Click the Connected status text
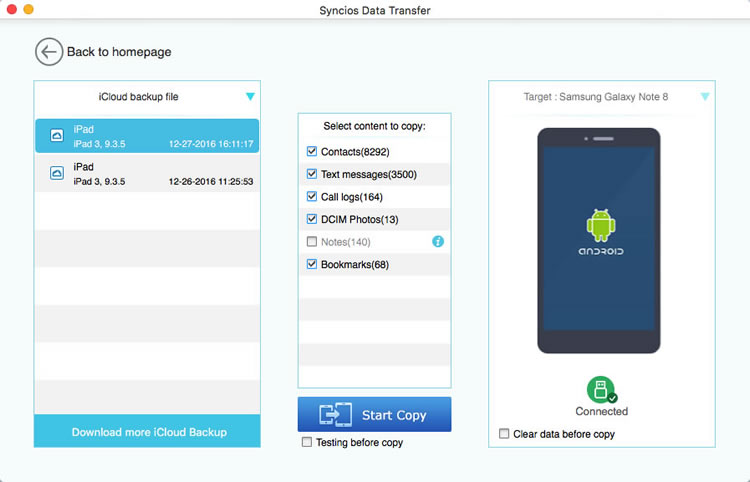Screen dimensions: 750x482 click(x=601, y=411)
